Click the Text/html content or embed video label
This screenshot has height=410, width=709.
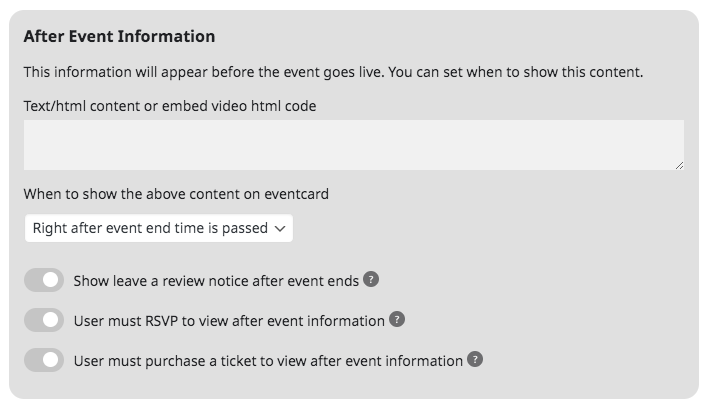[170, 106]
